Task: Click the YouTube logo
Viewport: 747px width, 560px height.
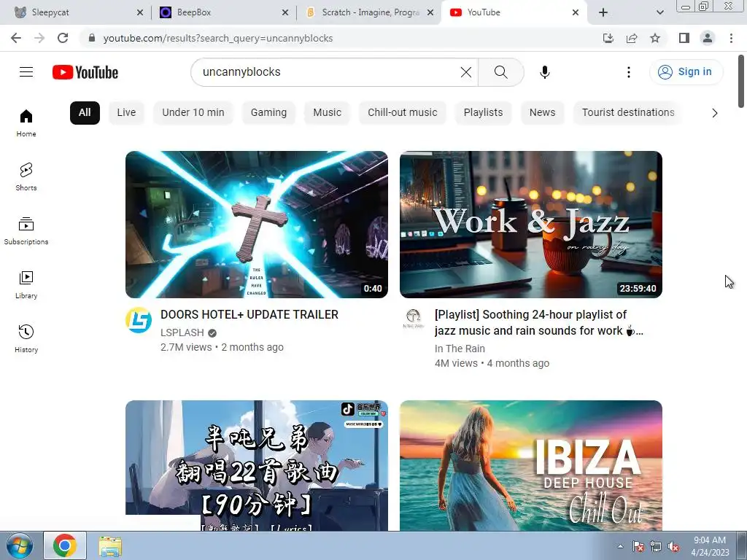Action: click(85, 72)
